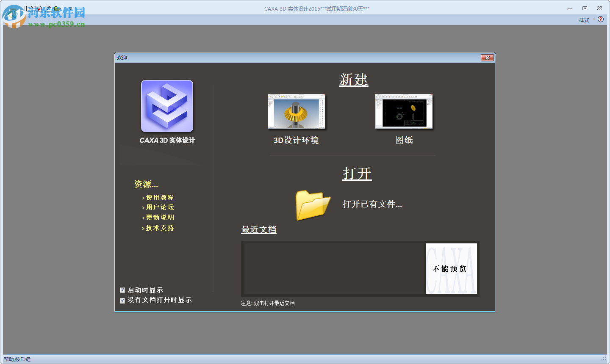This screenshot has width=610, height=364.
Task: Click the 图纸 label text
Action: click(x=404, y=140)
